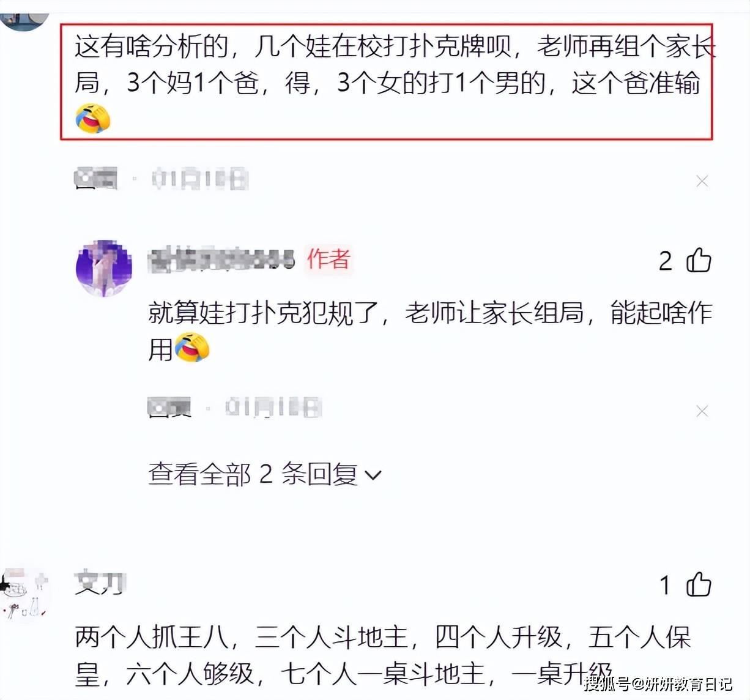750x700 pixels.
Task: Click the like count 2 on the author's reply
Action: click(x=666, y=261)
